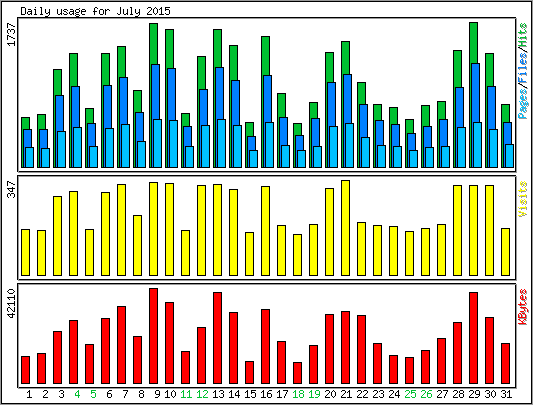Select day 10 on the x-axis

click(x=170, y=394)
